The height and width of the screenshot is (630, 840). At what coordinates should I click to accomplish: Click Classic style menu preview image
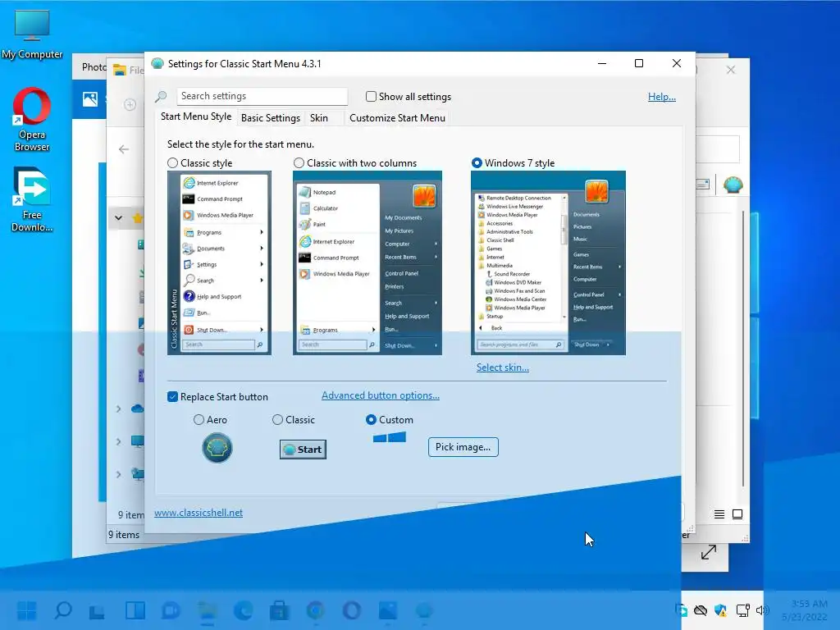[219, 263]
